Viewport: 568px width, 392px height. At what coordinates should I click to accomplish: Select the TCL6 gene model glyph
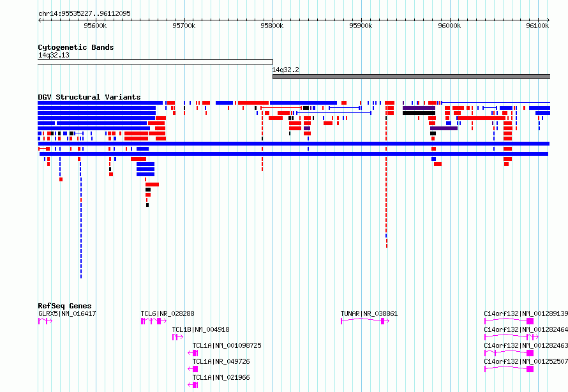click(x=154, y=321)
